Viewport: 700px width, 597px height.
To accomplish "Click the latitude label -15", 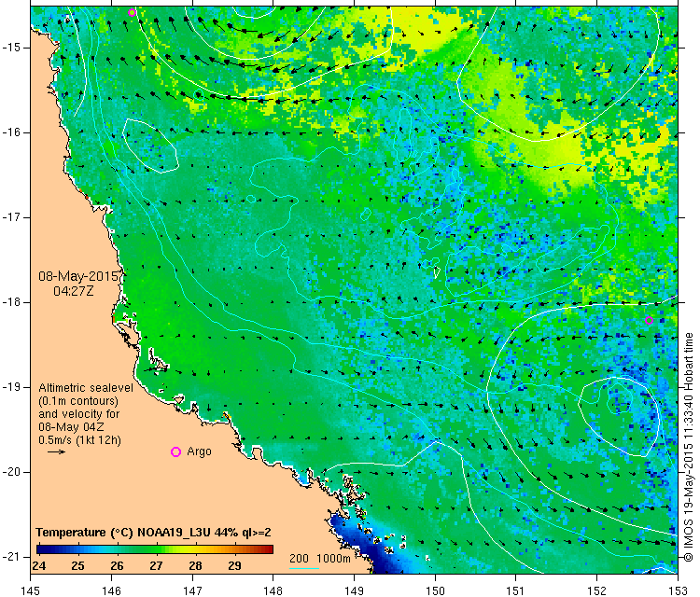I will 11,48.
